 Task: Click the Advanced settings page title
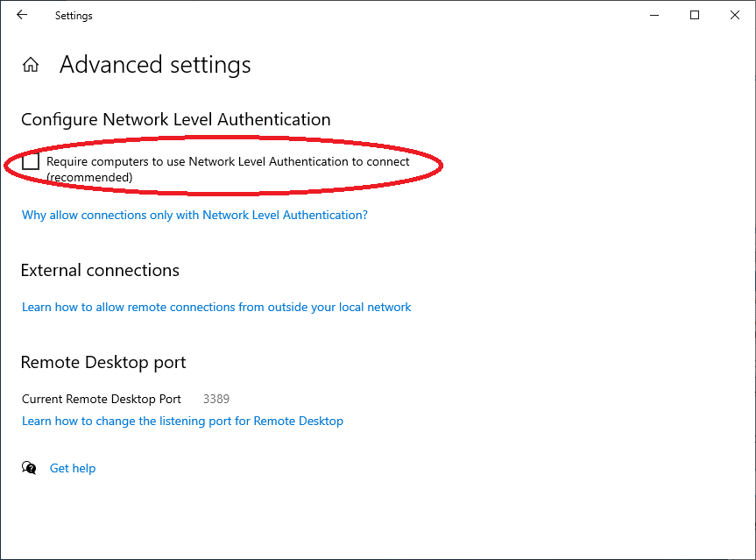click(155, 64)
